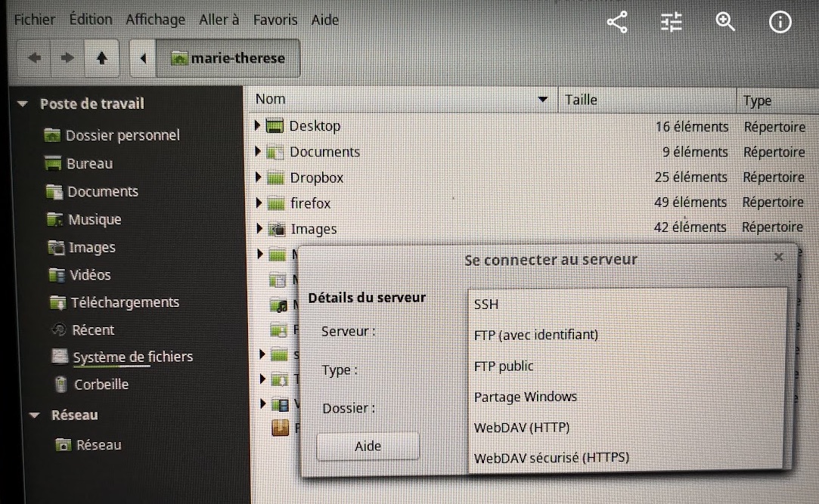This screenshot has height=504, width=819.
Task: Expand the Documents folder row
Action: [258, 151]
